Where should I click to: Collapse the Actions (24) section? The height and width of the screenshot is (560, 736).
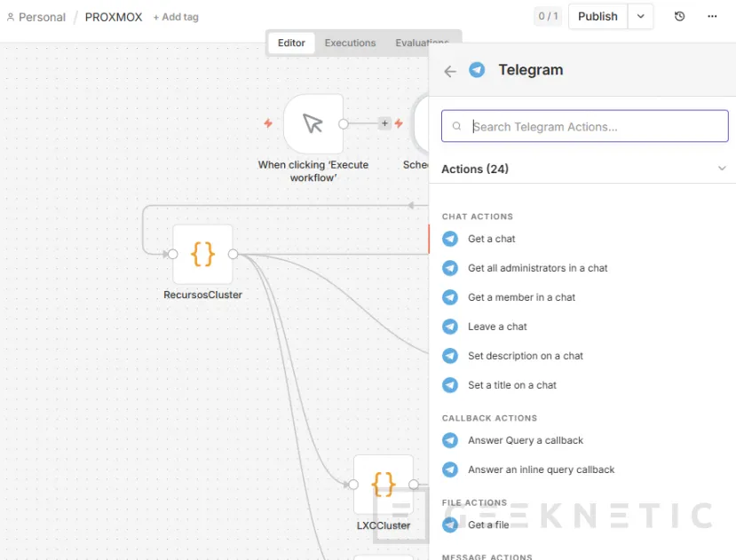[721, 169]
